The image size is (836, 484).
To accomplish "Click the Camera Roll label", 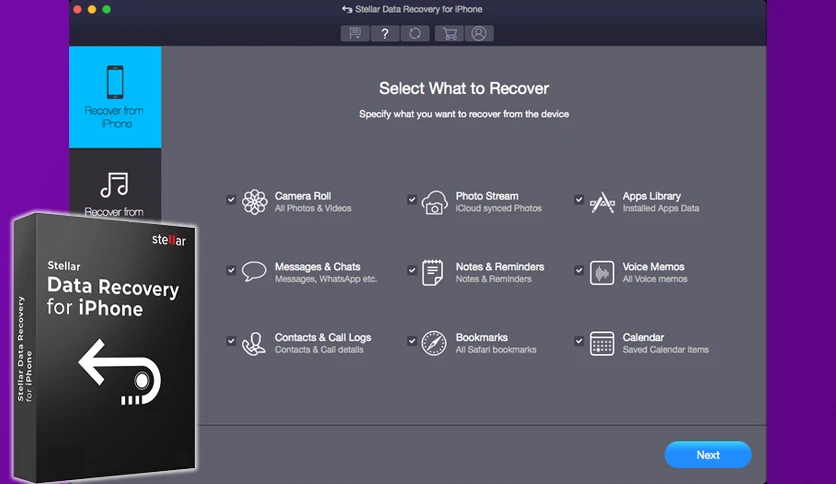I will point(303,196).
